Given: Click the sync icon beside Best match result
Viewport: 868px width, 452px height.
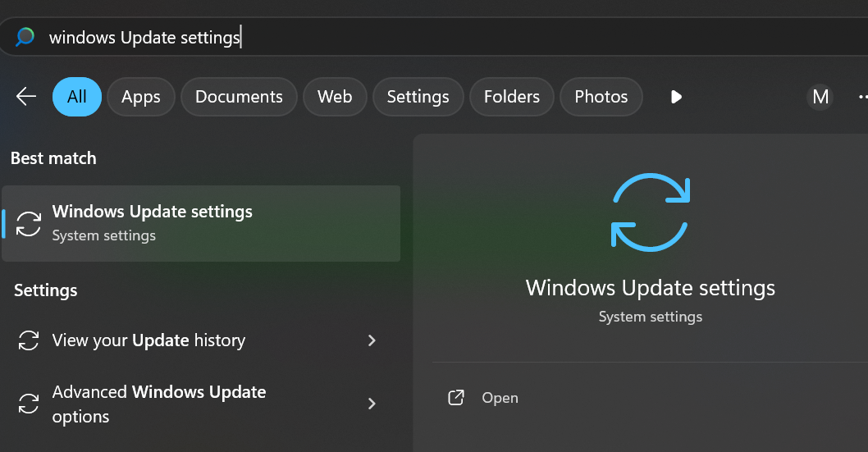Looking at the screenshot, I should click(29, 223).
